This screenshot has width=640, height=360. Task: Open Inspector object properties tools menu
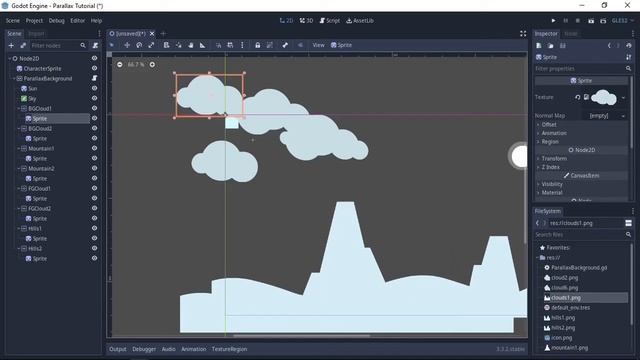629,57
